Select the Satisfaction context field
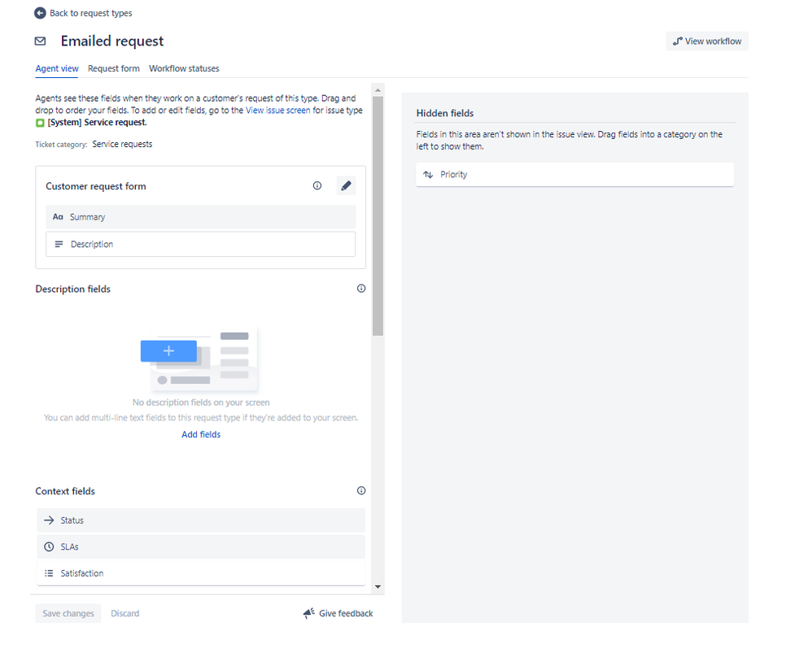Image resolution: width=812 pixels, height=648 pixels. [201, 573]
